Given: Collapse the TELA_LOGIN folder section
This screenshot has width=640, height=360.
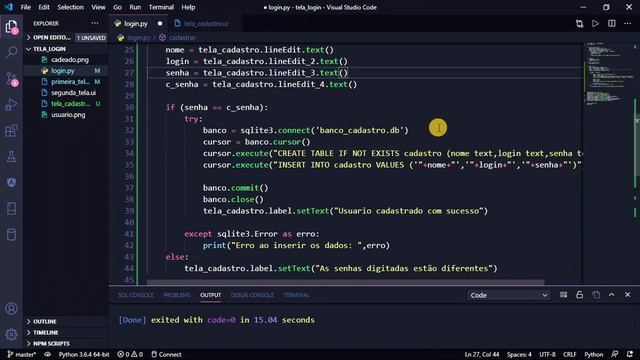Looking at the screenshot, I should tap(65, 49).
